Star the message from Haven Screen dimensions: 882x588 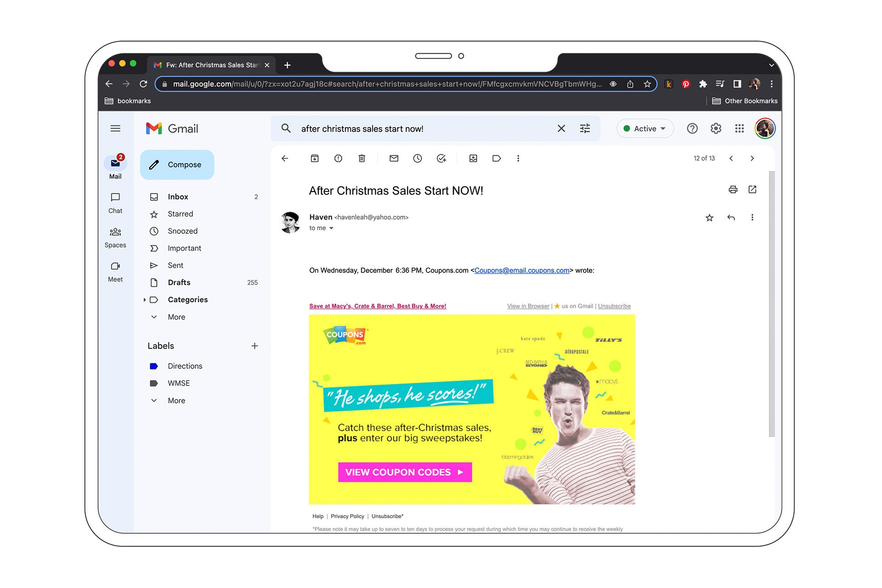(x=710, y=218)
